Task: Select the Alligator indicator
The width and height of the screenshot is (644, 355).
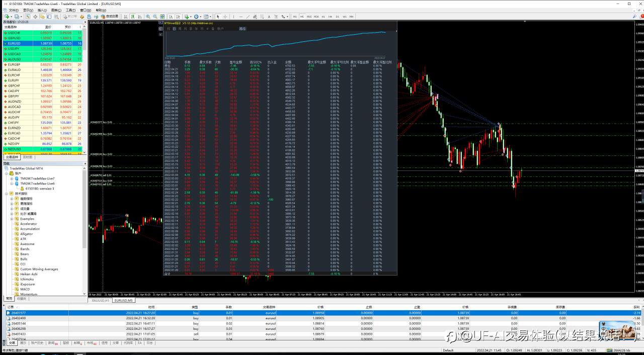Action: click(26, 234)
